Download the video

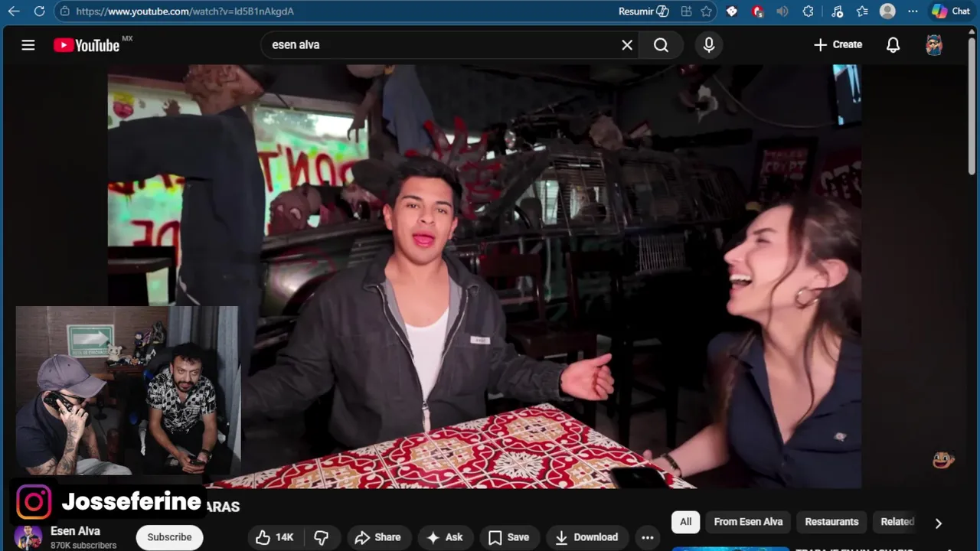pyautogui.click(x=587, y=537)
